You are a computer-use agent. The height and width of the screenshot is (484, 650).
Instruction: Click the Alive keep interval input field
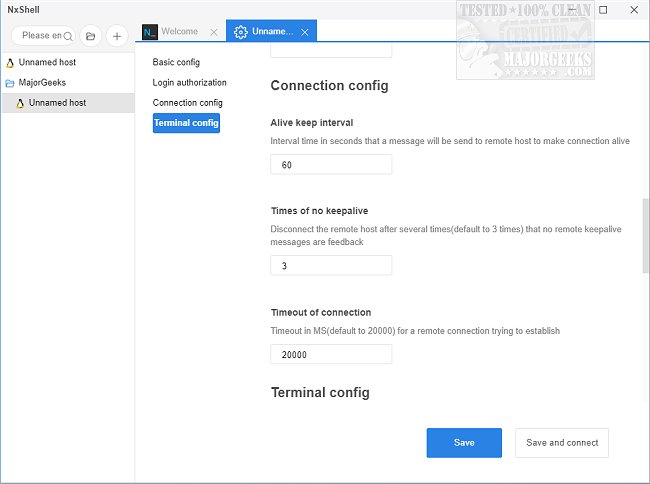pyautogui.click(x=331, y=165)
